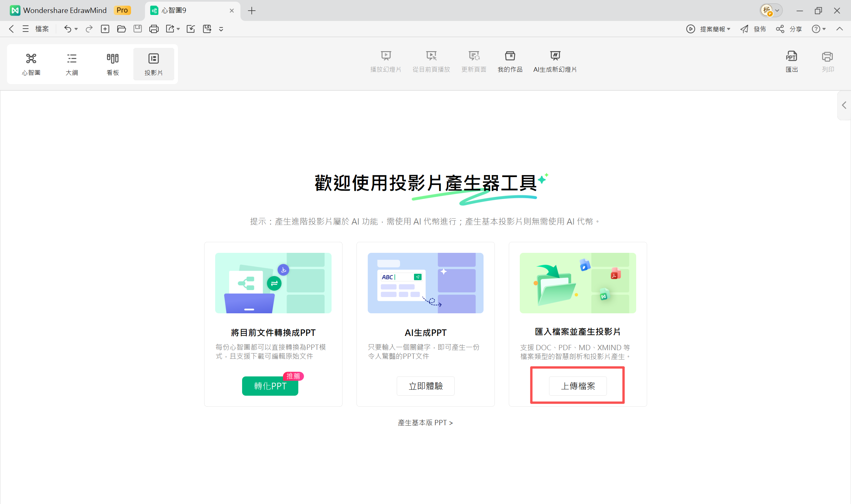Click the 轉化PPT button
The image size is (851, 504).
tap(269, 386)
